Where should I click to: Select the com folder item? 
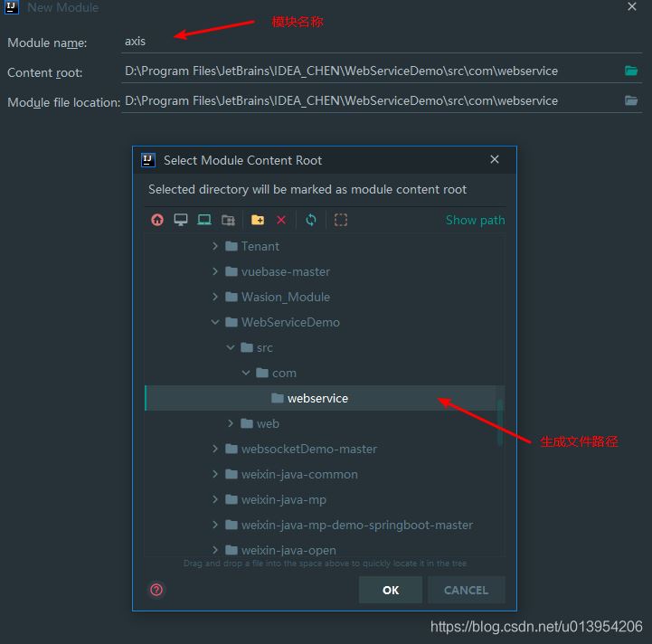point(276,373)
